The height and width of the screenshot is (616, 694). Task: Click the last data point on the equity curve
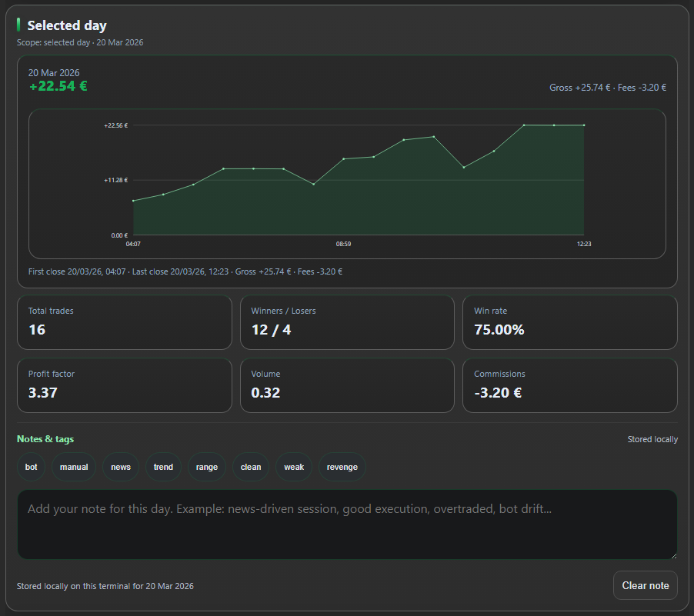click(586, 123)
